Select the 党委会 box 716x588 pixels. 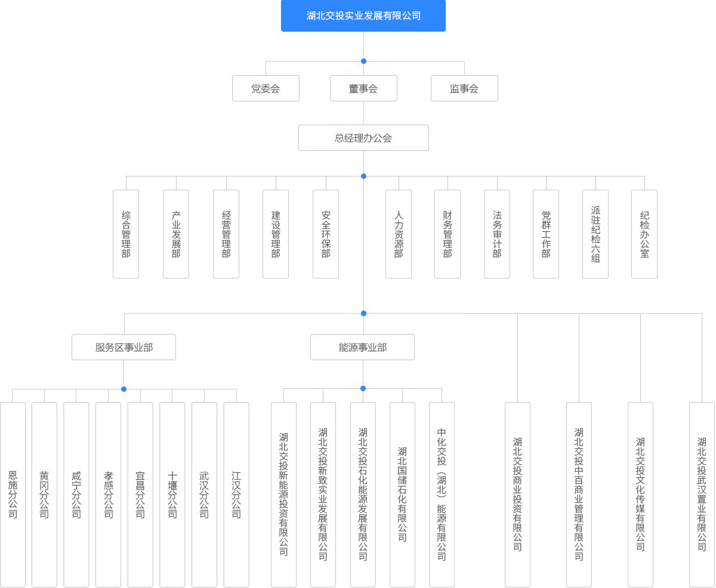[266, 88]
